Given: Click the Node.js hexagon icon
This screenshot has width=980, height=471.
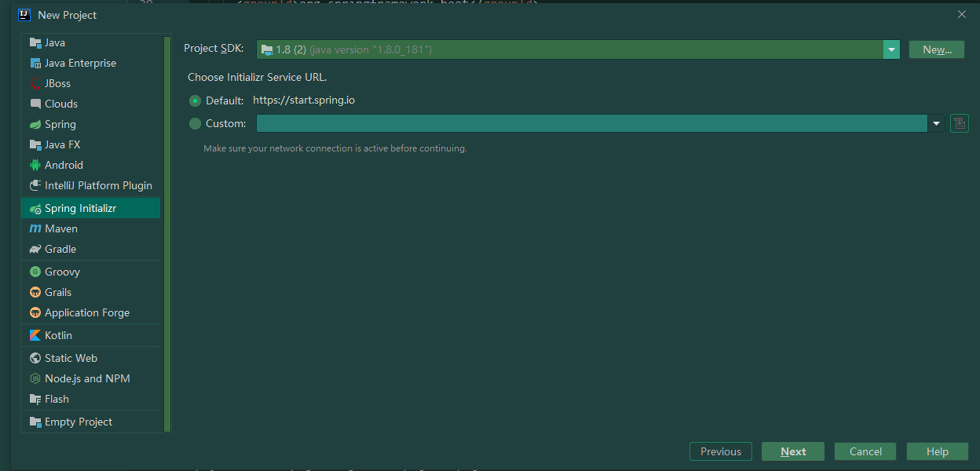Looking at the screenshot, I should coord(35,379).
